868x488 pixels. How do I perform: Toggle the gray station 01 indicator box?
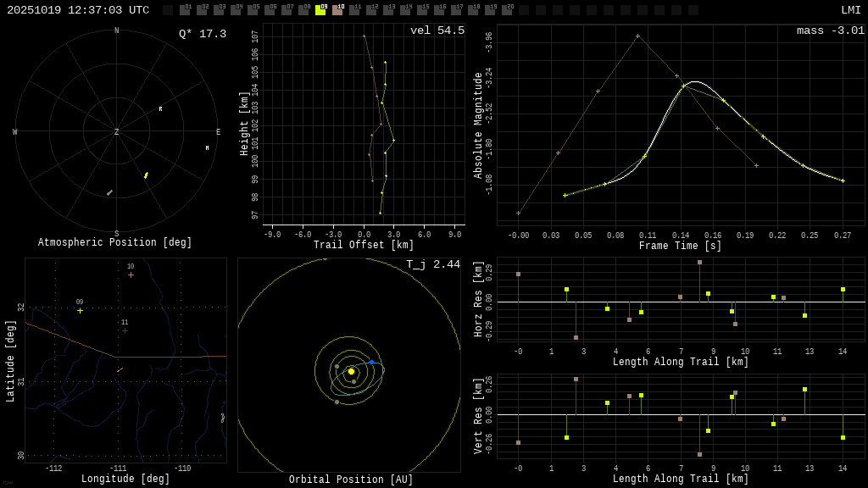[x=185, y=10]
